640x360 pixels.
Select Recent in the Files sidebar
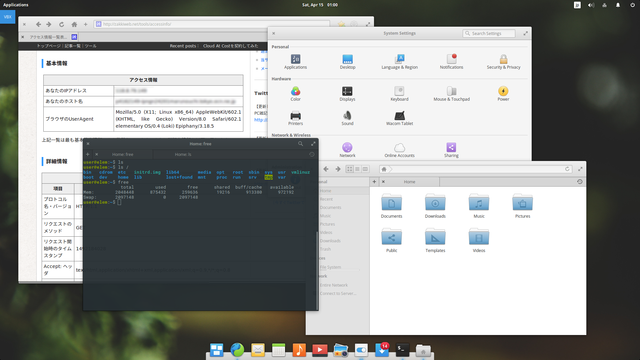(x=326, y=199)
